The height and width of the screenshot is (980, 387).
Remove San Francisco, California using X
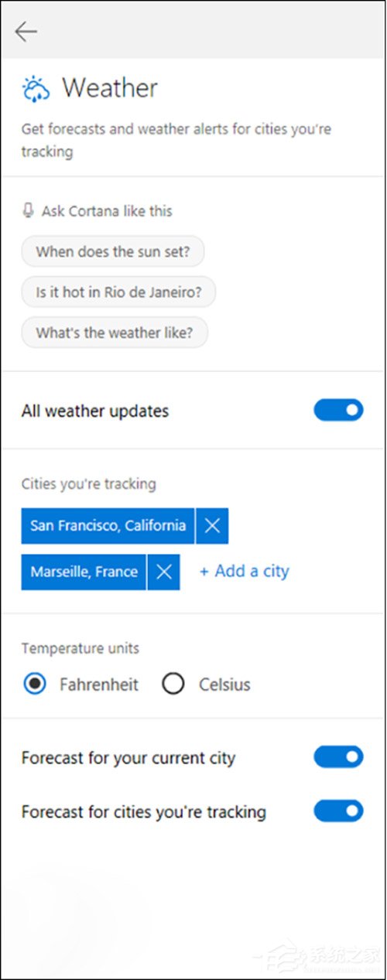pyautogui.click(x=212, y=526)
